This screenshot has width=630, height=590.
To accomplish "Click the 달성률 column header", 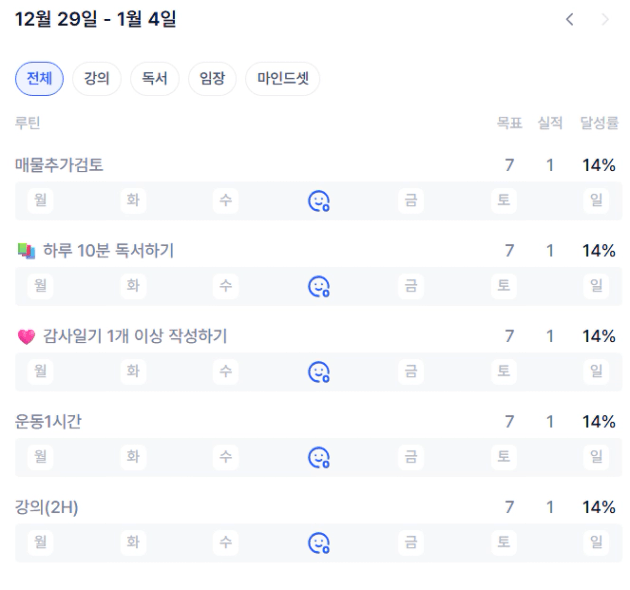I will (x=600, y=123).
